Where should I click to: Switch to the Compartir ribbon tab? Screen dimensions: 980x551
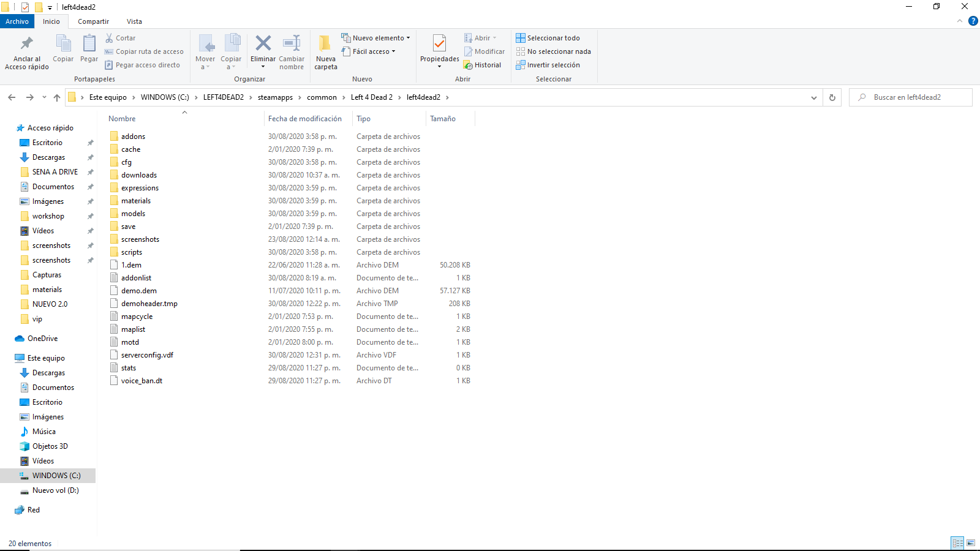93,21
